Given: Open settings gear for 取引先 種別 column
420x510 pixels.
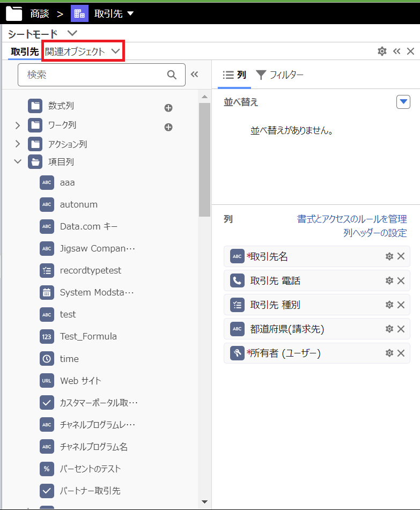Looking at the screenshot, I should pos(389,305).
